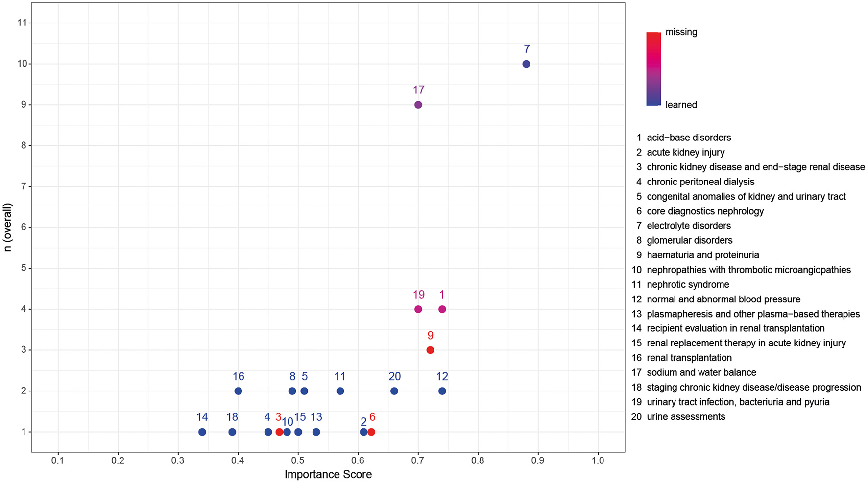Select the red point labeled 6
Viewport: 868px width, 483px height.
(371, 432)
